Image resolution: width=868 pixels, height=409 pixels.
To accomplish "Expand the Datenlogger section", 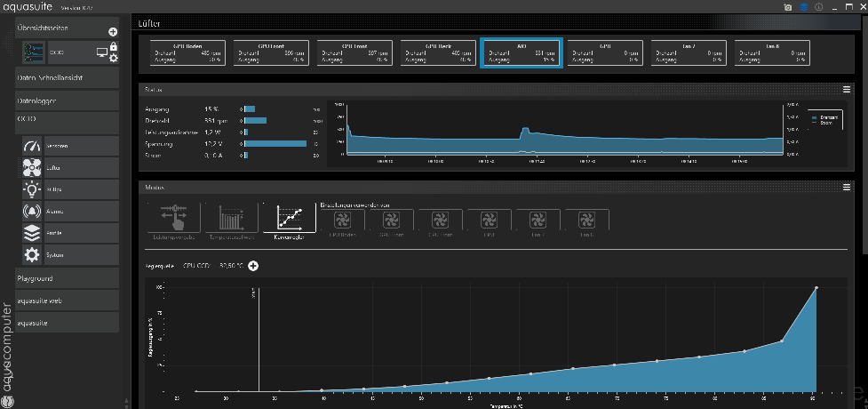I will (x=67, y=100).
